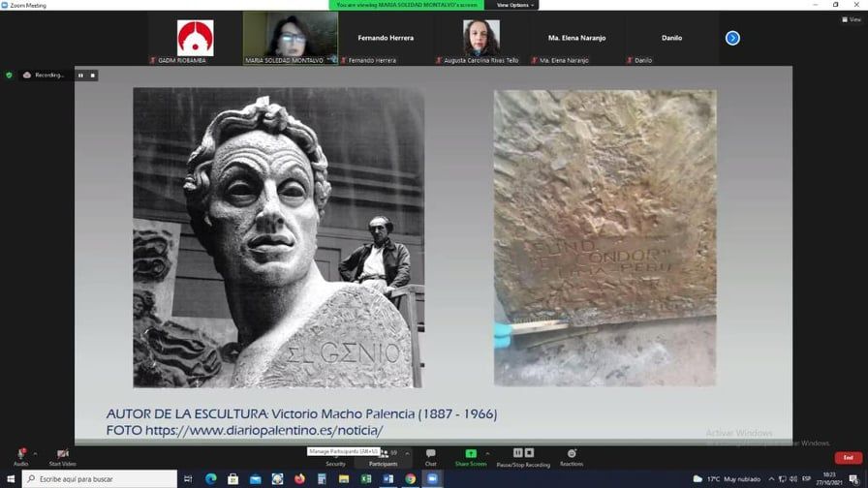Expand the View Options dropdown

(x=513, y=5)
